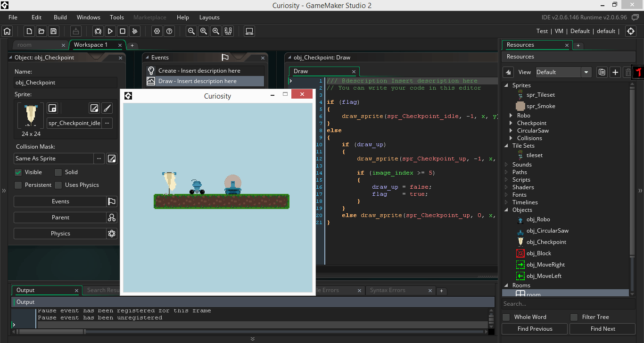Open help with the question mark icon
This screenshot has height=343, width=644.
coord(169,31)
